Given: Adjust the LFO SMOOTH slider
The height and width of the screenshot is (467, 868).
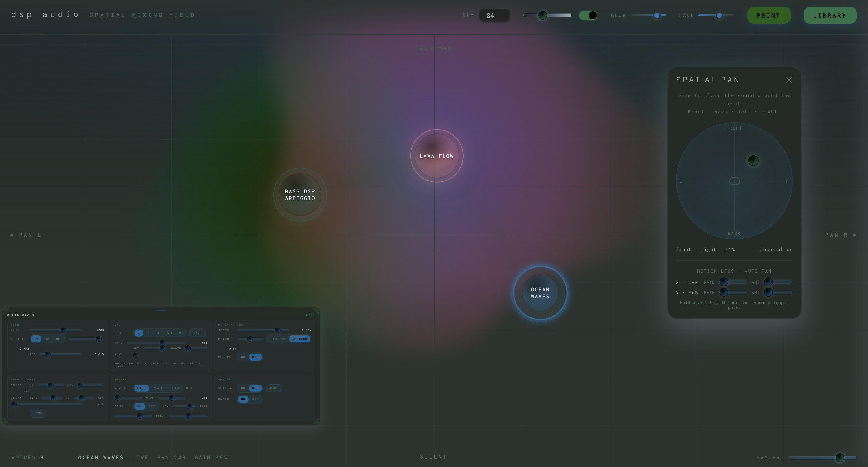Looking at the screenshot, I should [x=196, y=348].
